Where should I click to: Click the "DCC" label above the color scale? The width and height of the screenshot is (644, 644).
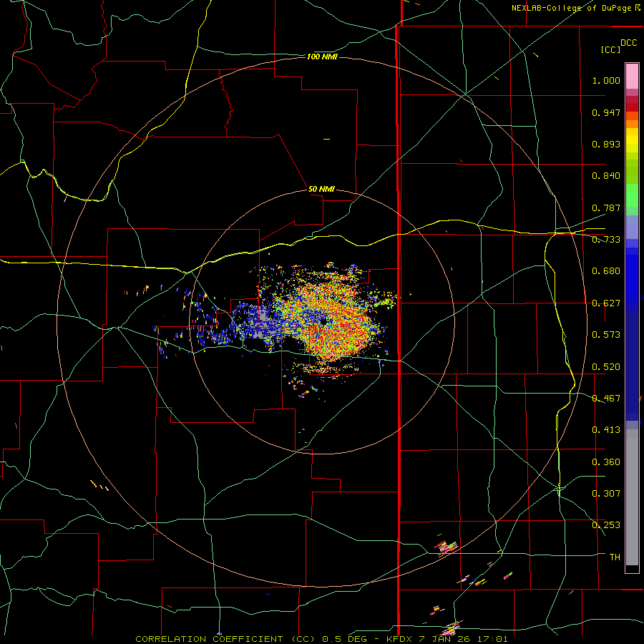pos(629,43)
